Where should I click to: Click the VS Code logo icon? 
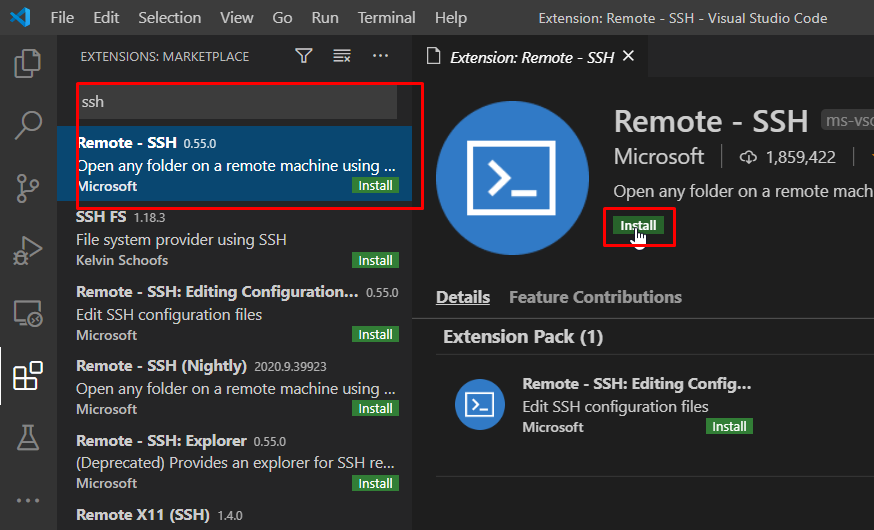point(20,17)
